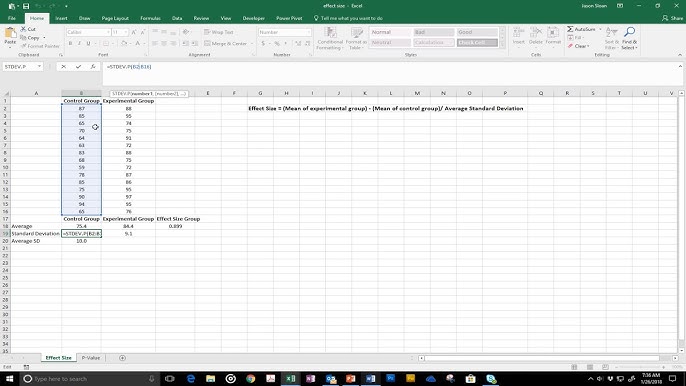Click Format cells button
686x386 pixels.
553,35
